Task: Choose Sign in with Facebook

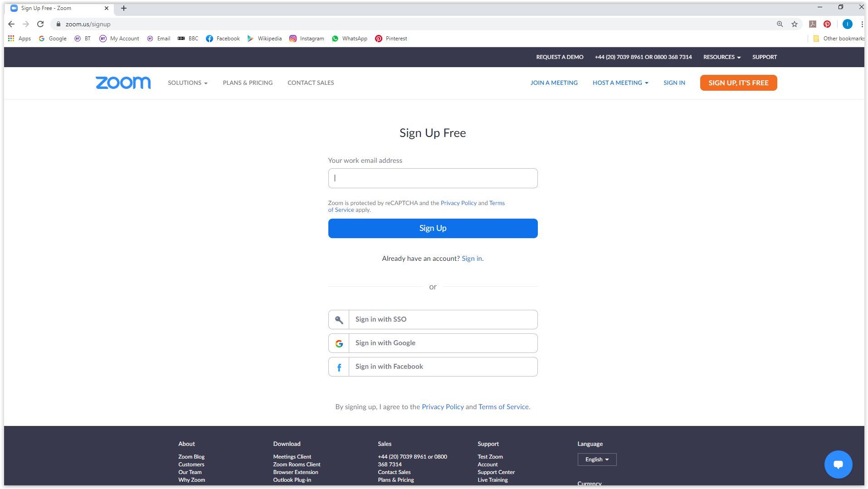Action: click(x=433, y=367)
